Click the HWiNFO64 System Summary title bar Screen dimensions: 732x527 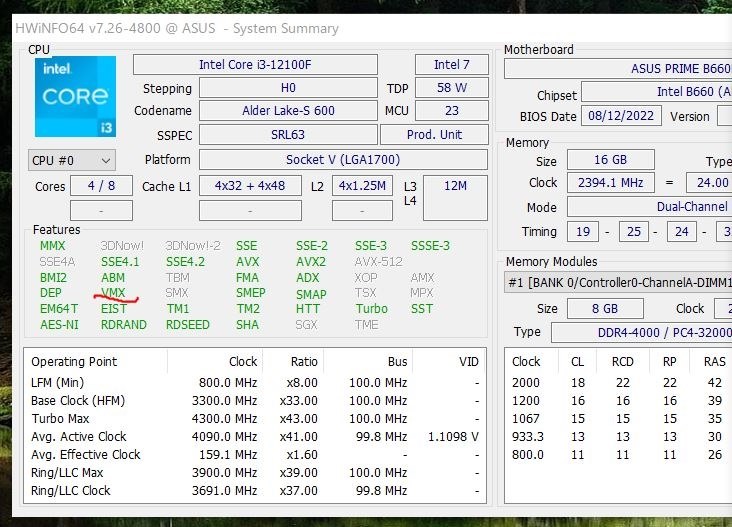tap(372, 28)
